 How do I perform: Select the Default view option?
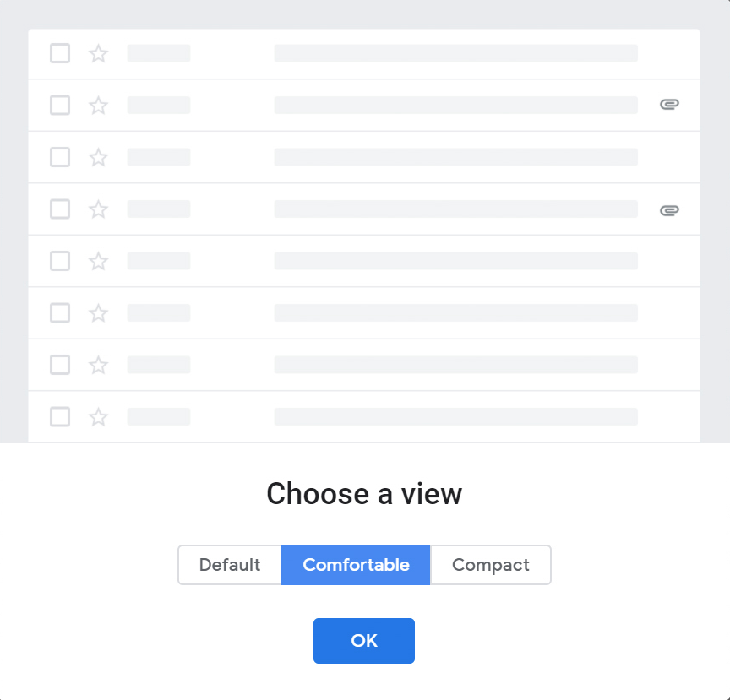[x=230, y=565]
